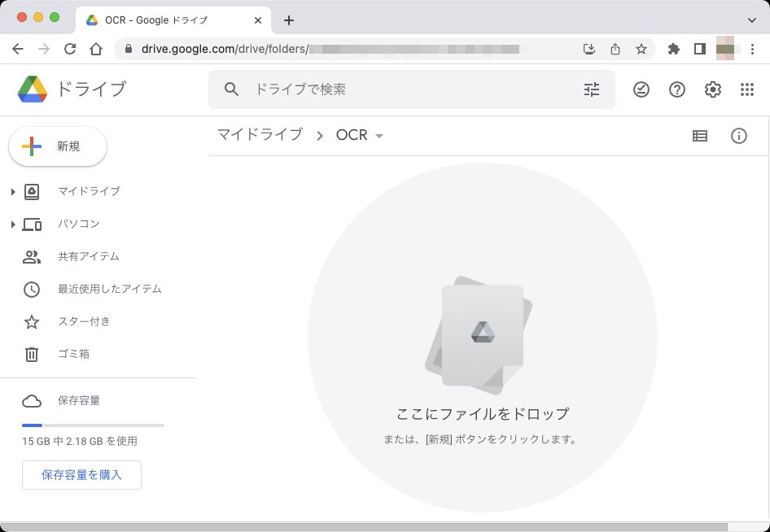Select the OCR browser tab

point(147,20)
